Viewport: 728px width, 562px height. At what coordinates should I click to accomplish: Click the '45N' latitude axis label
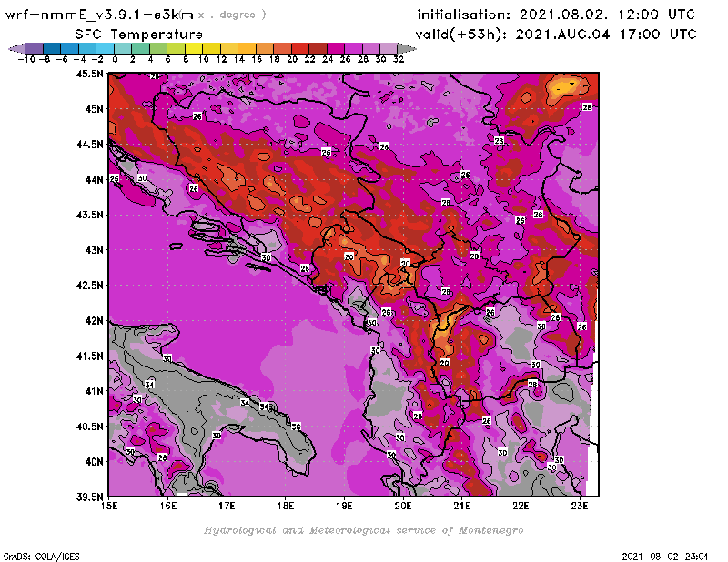94,109
